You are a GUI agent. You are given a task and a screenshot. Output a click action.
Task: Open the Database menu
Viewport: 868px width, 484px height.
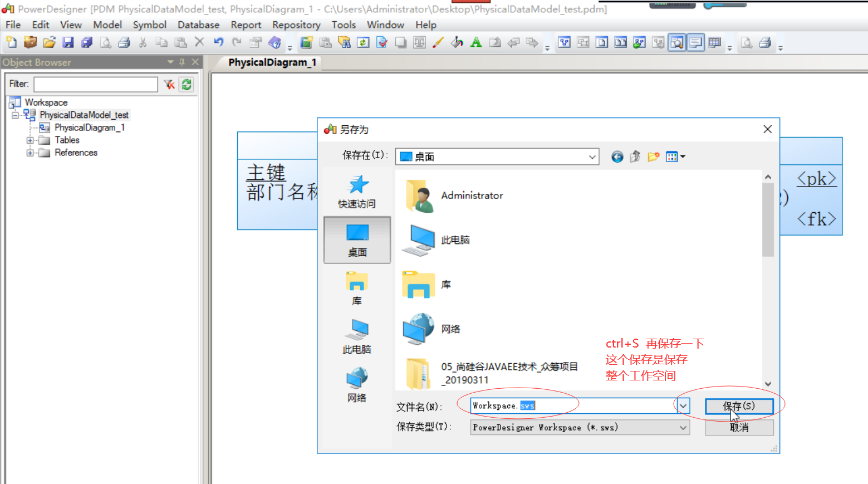pyautogui.click(x=198, y=25)
